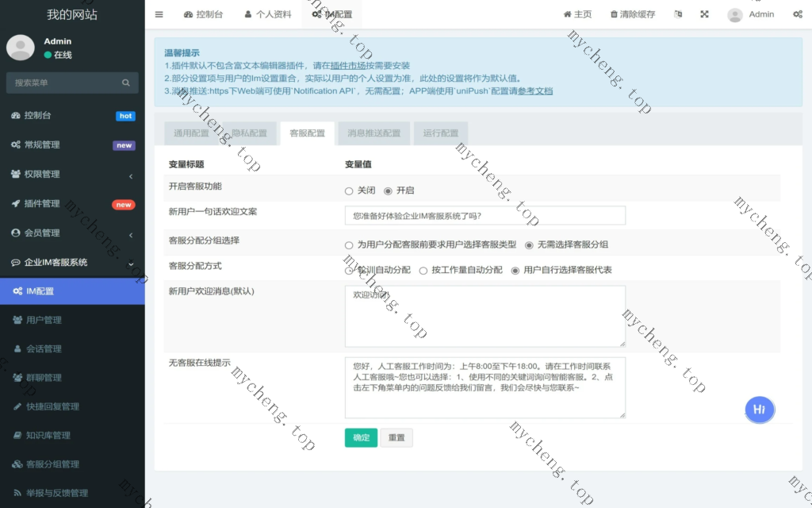Edit 新用户一句话欢迎文案 text field
Viewport: 812px width, 508px height.
point(485,216)
